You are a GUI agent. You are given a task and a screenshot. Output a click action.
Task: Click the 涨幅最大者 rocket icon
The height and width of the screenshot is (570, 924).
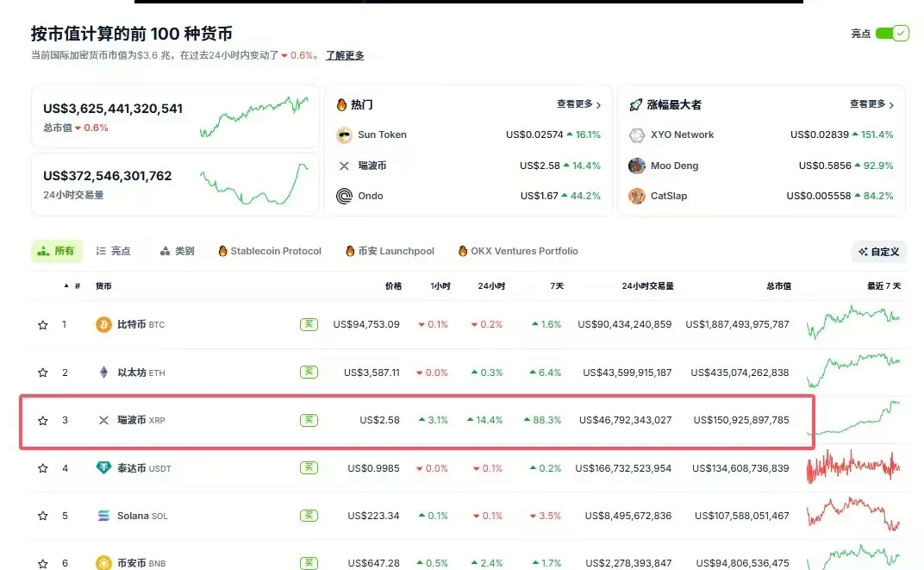pos(636,105)
